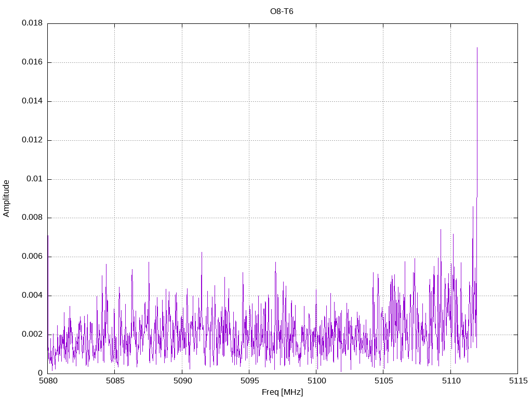Click the 0.008 y-axis tick label
Viewport: 532px width, 399px height.
(32, 218)
